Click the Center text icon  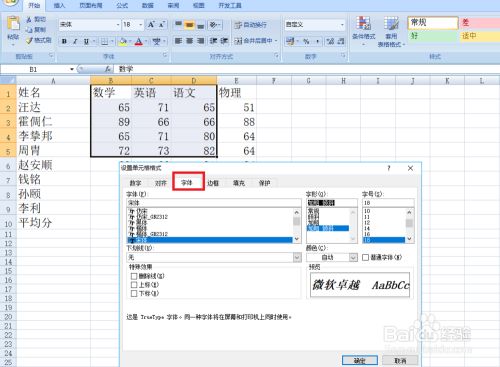[190, 41]
